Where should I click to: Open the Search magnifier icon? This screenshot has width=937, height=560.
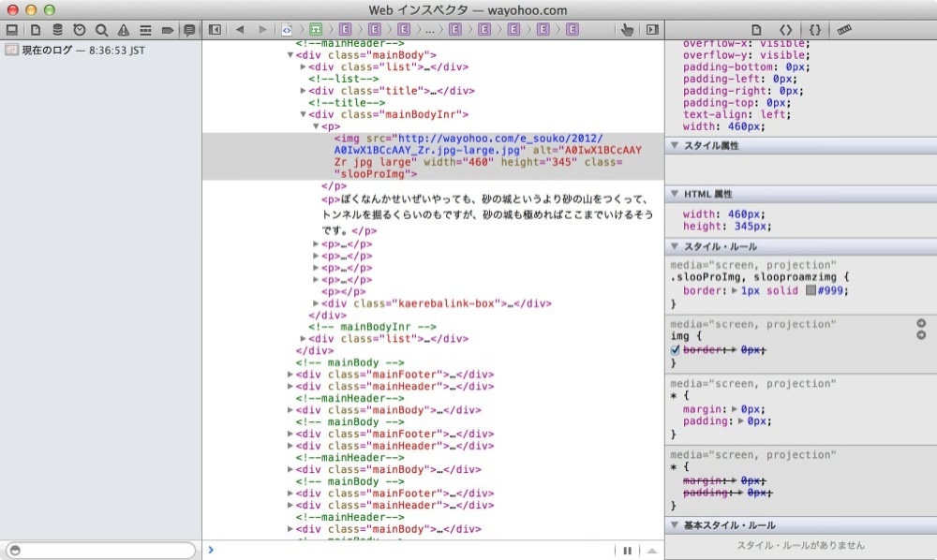tap(101, 29)
